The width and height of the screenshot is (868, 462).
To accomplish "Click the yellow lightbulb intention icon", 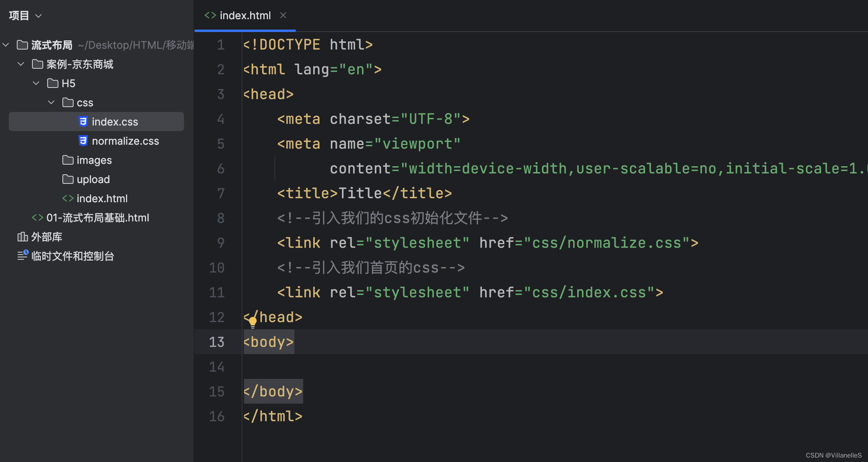I will tap(253, 322).
